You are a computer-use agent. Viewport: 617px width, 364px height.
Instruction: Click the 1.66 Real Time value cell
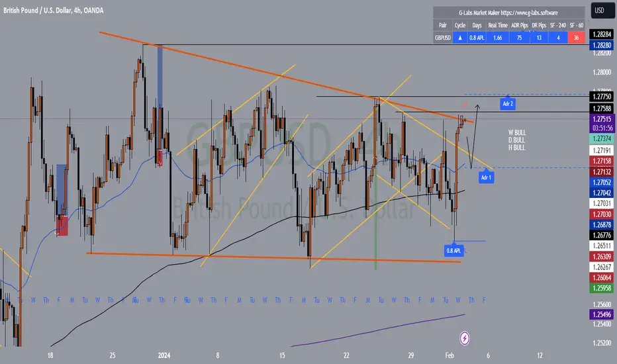(498, 38)
